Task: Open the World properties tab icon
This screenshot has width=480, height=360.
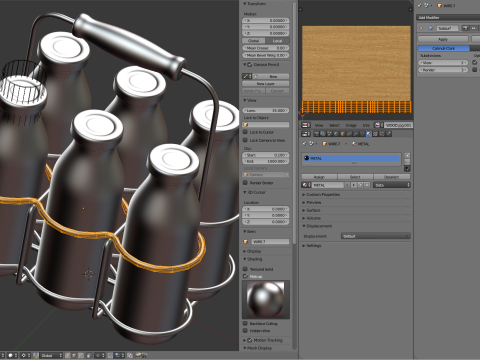Action: pyautogui.click(x=336, y=134)
